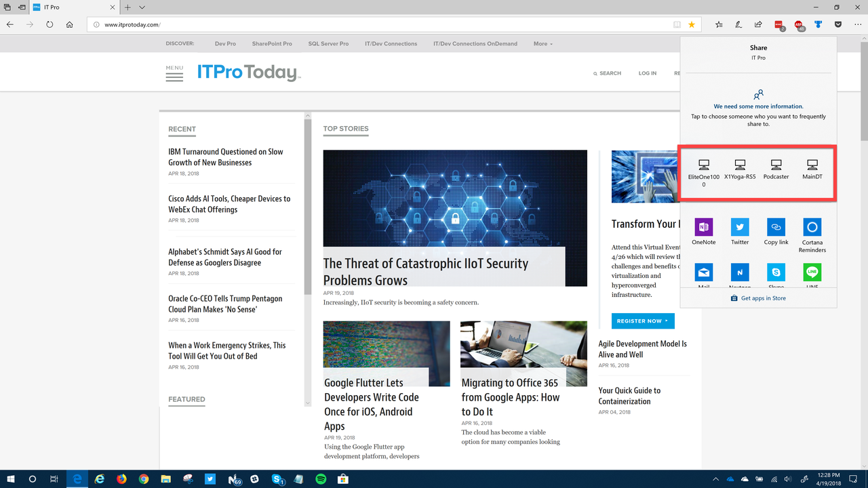Image resolution: width=868 pixels, height=488 pixels.
Task: Open Cisco Adds AI Tools article
Action: 229,204
